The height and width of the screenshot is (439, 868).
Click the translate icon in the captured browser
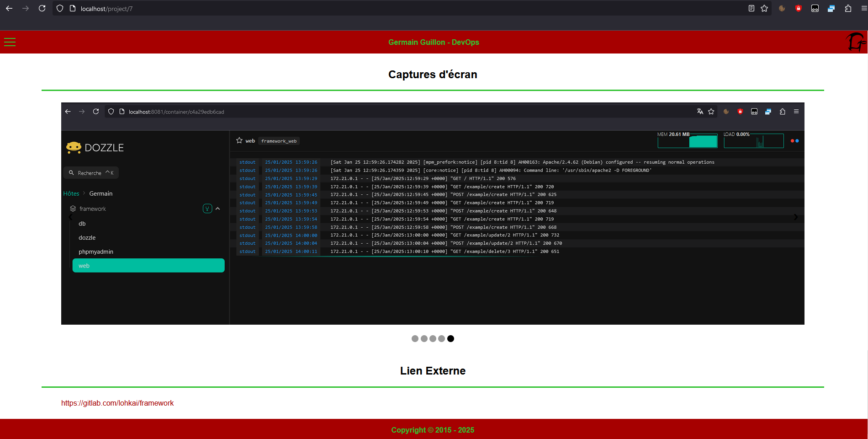(x=700, y=111)
